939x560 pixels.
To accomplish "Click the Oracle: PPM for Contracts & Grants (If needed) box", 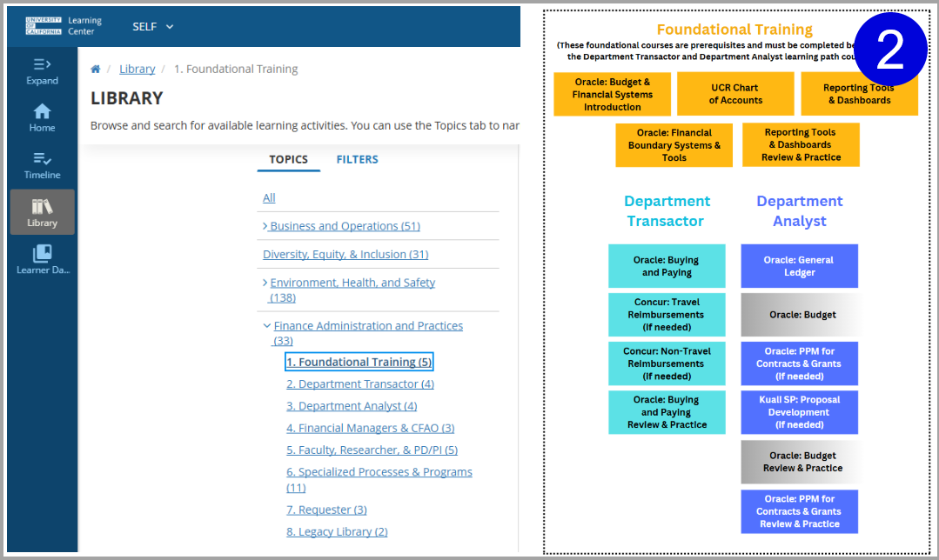I will pos(800,363).
